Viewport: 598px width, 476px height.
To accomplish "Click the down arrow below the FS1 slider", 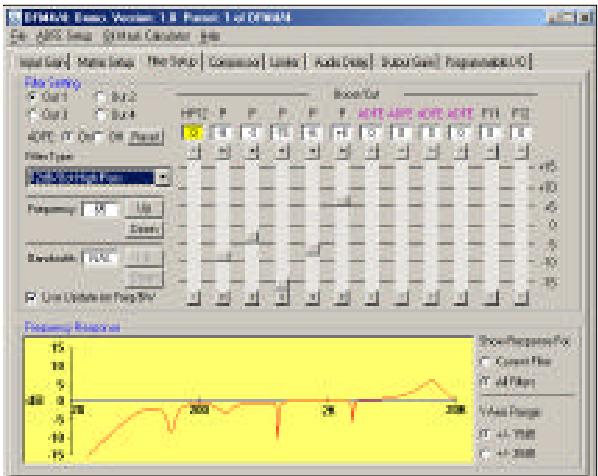I will click(490, 297).
